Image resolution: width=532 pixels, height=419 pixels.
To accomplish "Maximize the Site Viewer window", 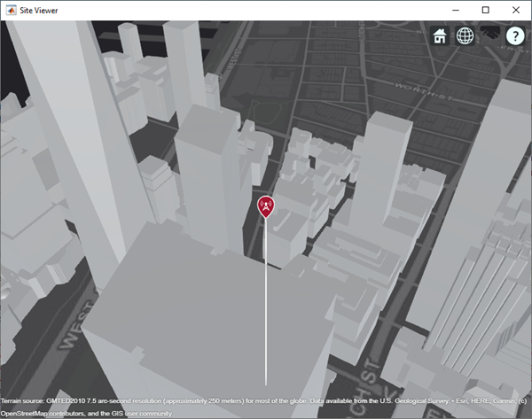I will point(486,10).
